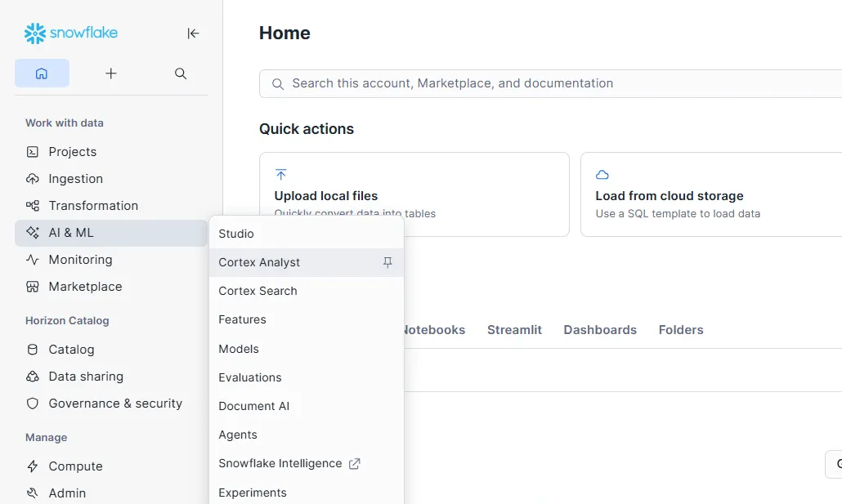
Task: Click the sidebar search magnifier icon
Action: click(x=181, y=74)
